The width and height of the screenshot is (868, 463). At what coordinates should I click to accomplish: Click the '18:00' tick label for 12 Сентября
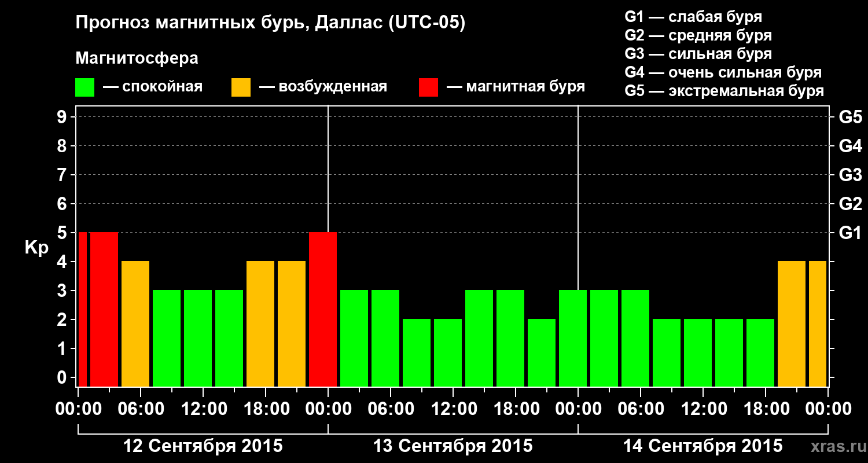click(266, 409)
